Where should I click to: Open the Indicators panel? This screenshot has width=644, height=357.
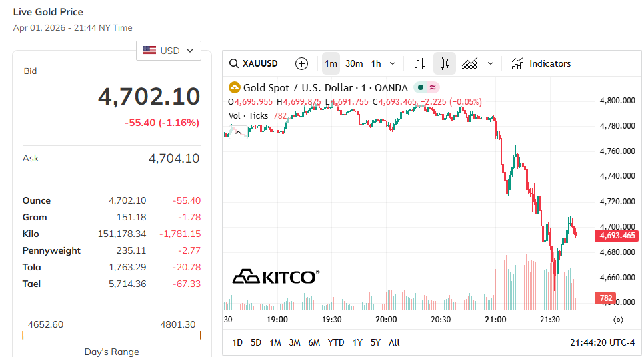(541, 64)
